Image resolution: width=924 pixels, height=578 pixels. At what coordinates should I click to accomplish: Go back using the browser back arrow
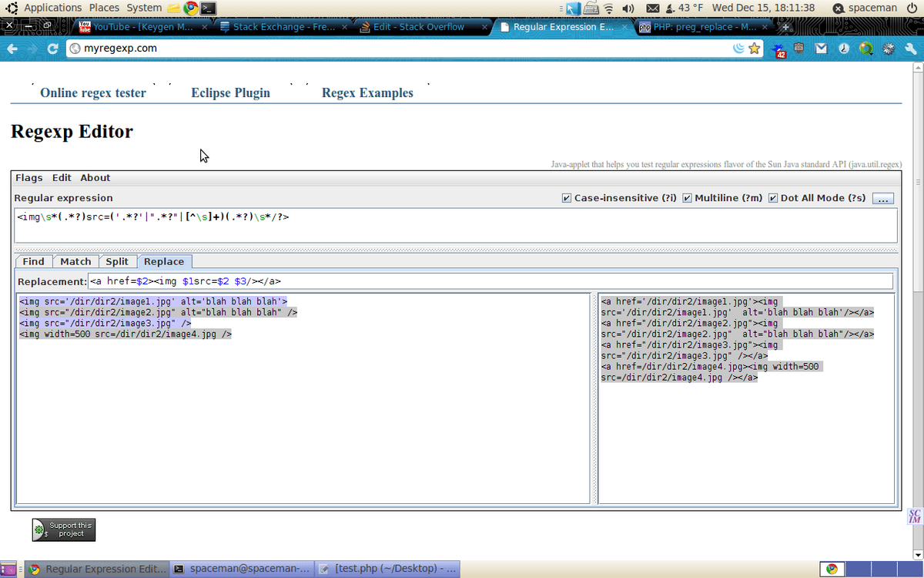pos(12,48)
